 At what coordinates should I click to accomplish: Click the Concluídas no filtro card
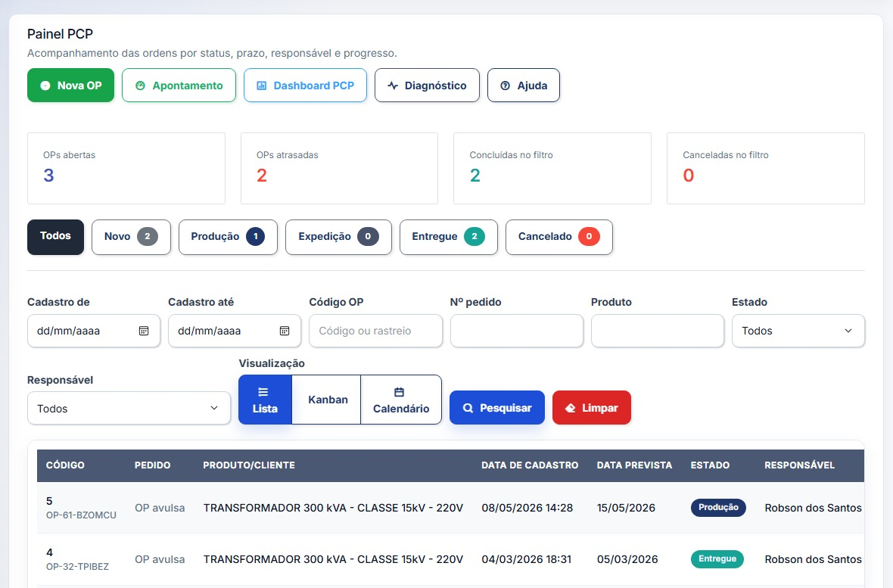[552, 168]
